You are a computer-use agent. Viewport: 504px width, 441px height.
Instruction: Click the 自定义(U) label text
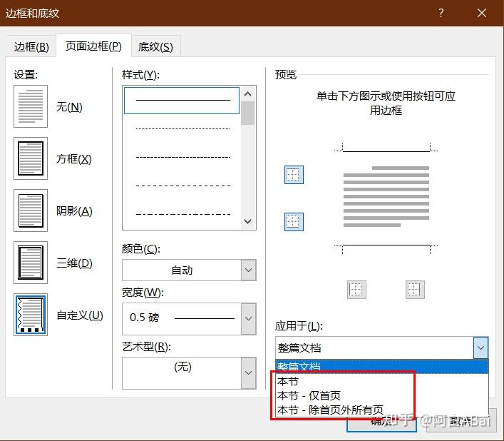(80, 315)
